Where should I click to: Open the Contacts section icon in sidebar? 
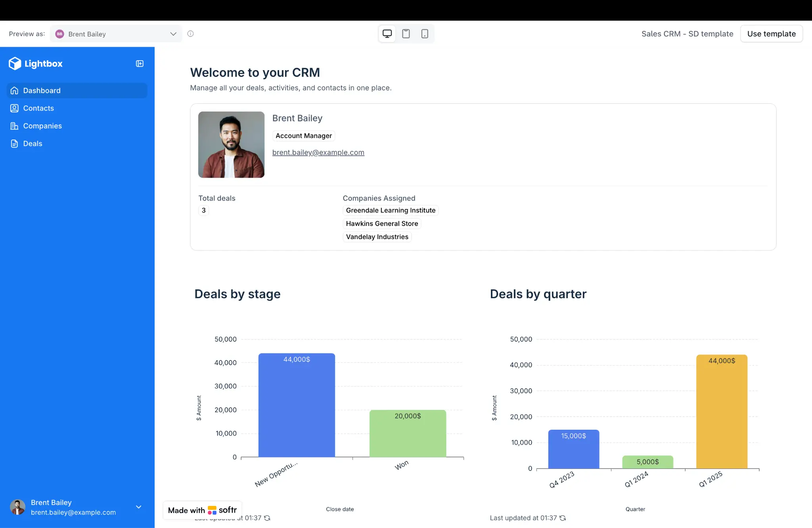[x=14, y=108]
